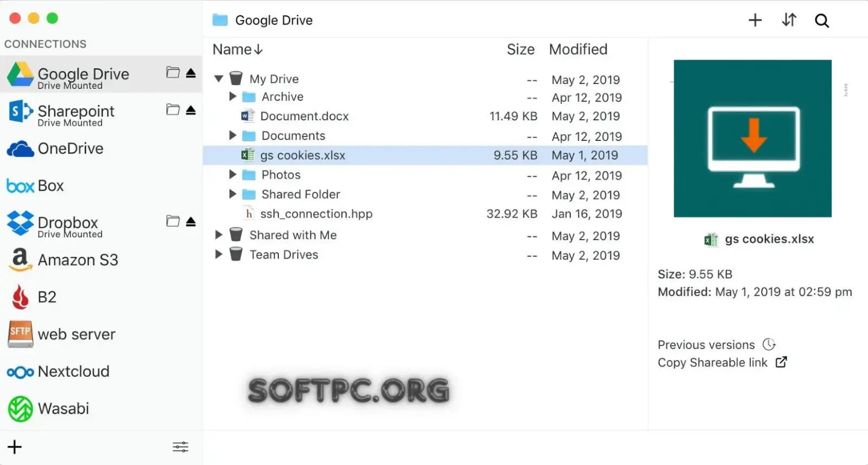The height and width of the screenshot is (465, 868).
Task: Expand the Team Drives node
Action: click(x=219, y=254)
